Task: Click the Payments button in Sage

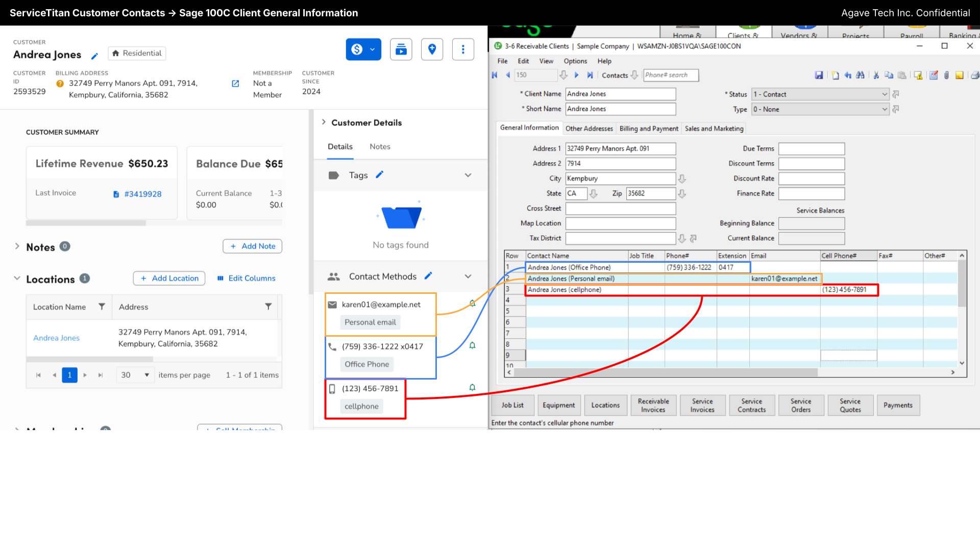Action: (x=898, y=405)
